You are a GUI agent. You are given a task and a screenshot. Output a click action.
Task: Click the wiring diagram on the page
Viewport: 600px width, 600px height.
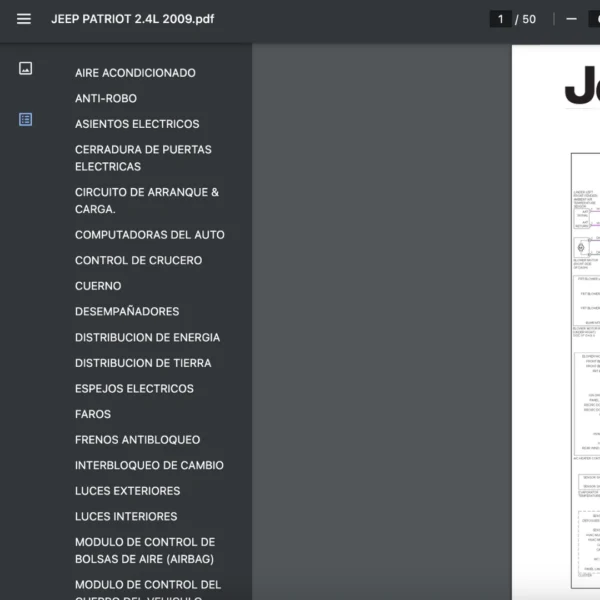pyautogui.click(x=585, y=370)
